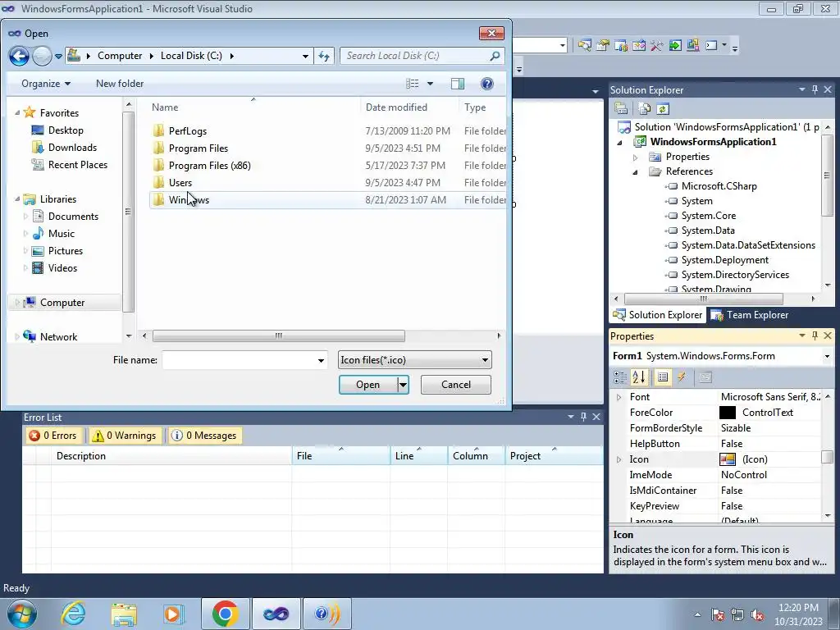Refresh the Local Disk (C:) location

pyautogui.click(x=324, y=56)
